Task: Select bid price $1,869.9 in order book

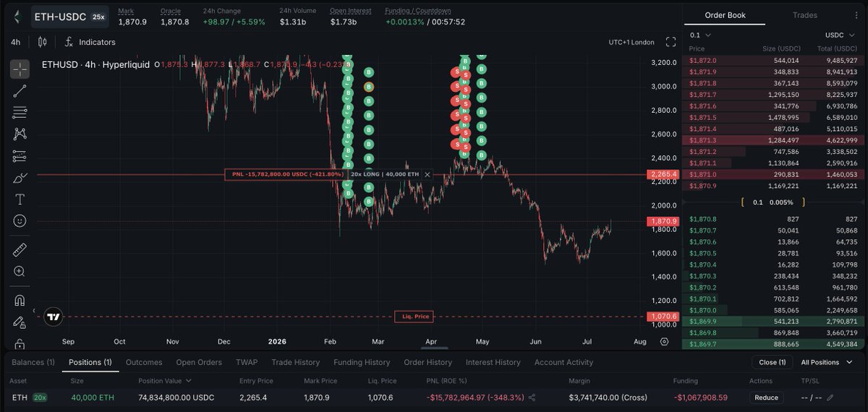Action: click(703, 322)
